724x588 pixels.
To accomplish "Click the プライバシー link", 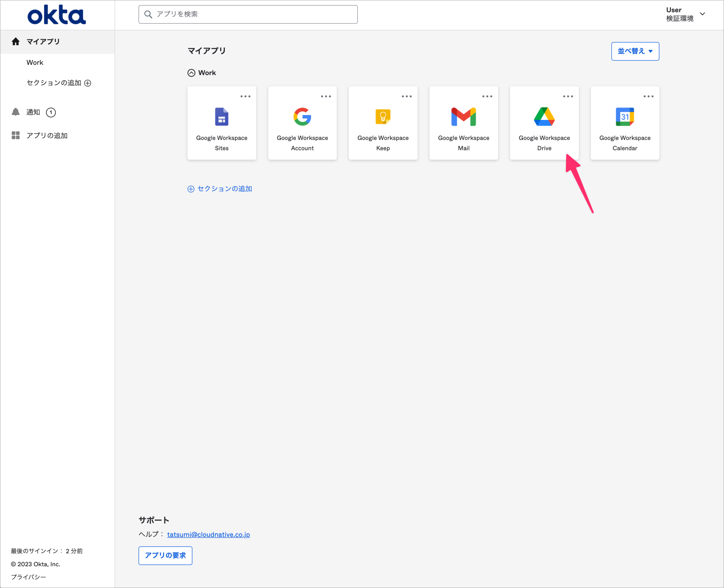I will [x=28, y=577].
